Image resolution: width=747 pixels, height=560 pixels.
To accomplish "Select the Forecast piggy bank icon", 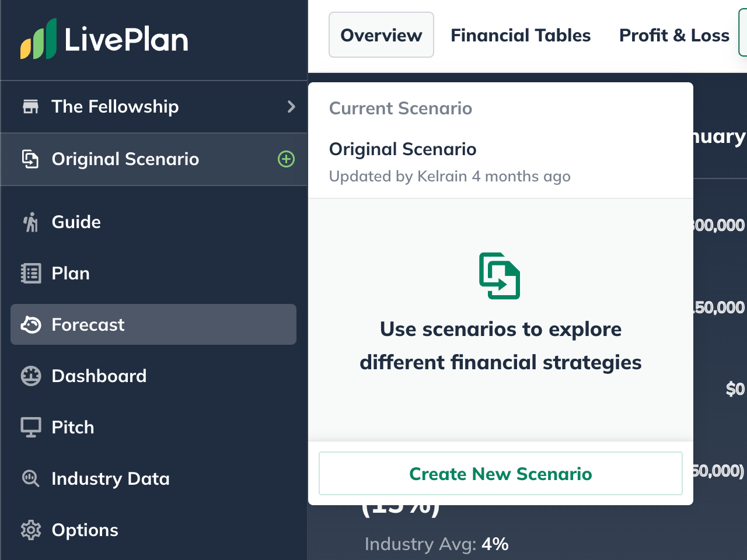I will (x=30, y=324).
